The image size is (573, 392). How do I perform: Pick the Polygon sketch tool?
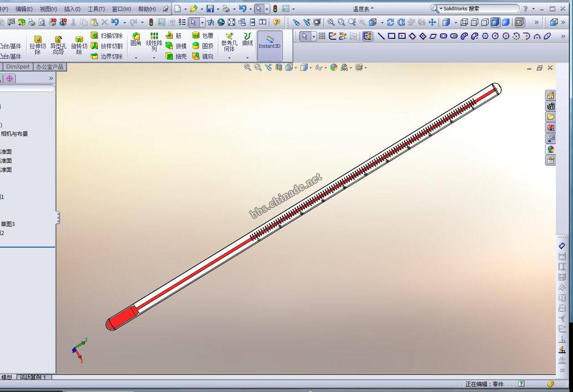485,36
